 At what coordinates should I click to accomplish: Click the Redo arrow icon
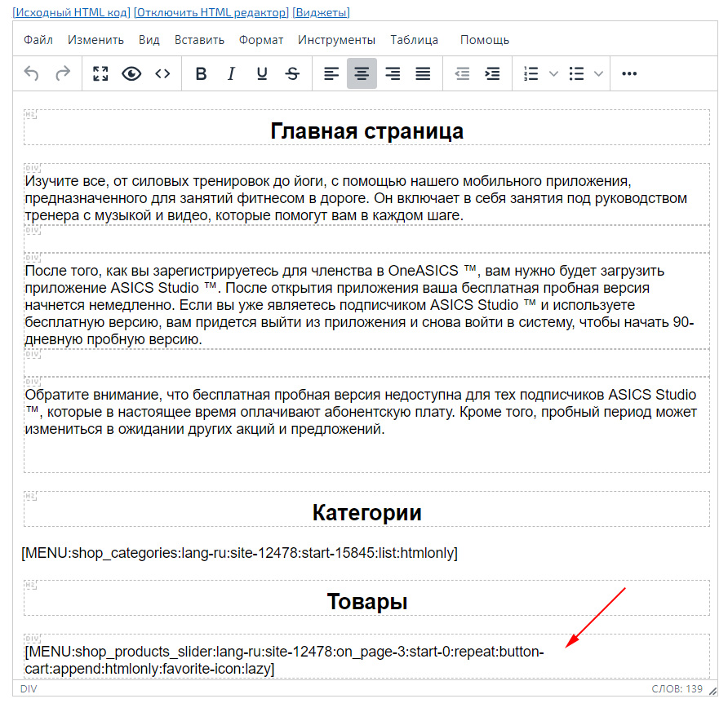pos(63,74)
